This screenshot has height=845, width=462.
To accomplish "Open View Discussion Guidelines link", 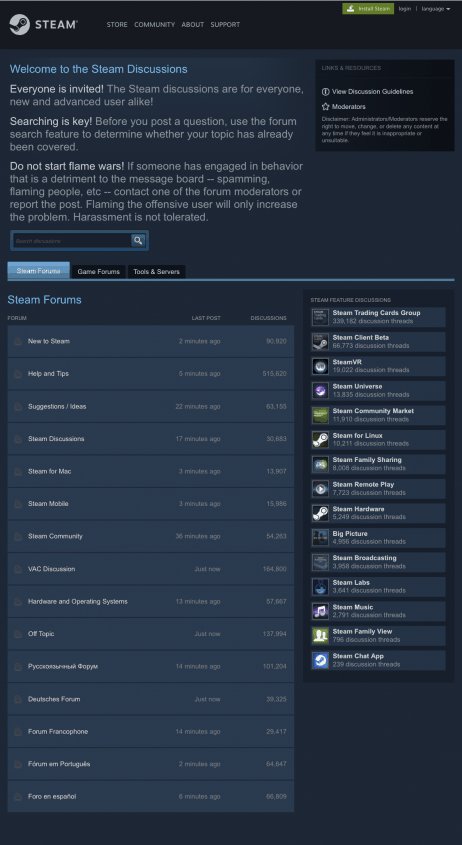I will [x=373, y=92].
